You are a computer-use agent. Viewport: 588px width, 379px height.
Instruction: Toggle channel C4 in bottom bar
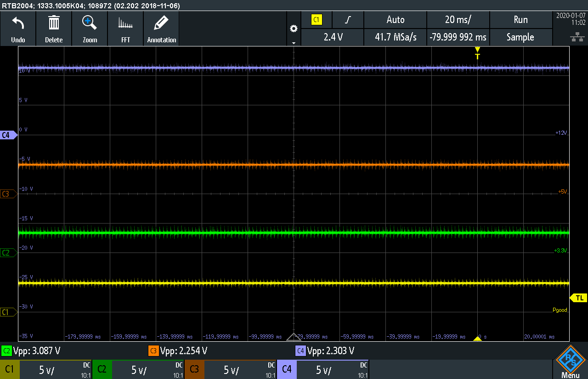coord(287,369)
